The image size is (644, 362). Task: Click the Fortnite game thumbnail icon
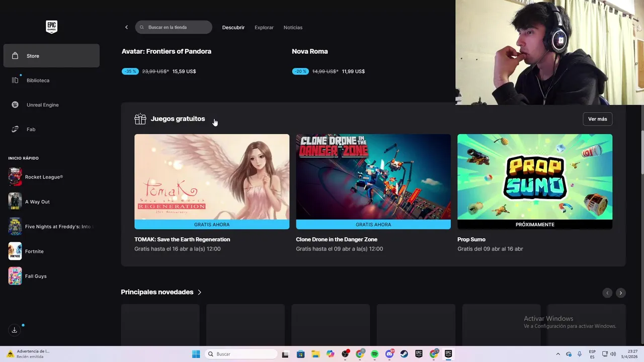tap(15, 251)
